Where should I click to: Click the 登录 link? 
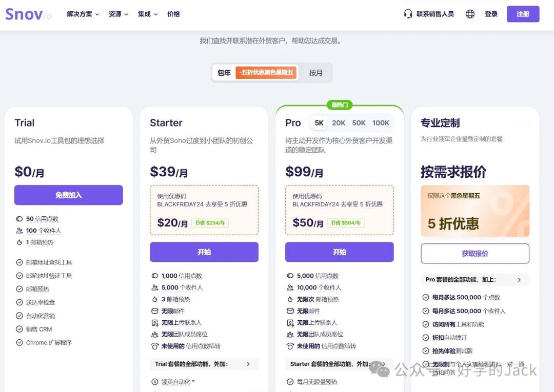point(491,14)
